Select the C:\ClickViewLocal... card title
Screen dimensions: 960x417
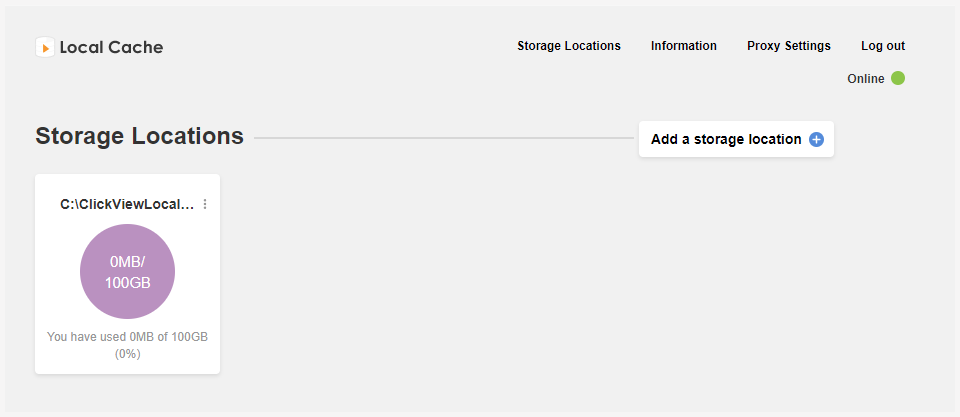click(x=127, y=205)
